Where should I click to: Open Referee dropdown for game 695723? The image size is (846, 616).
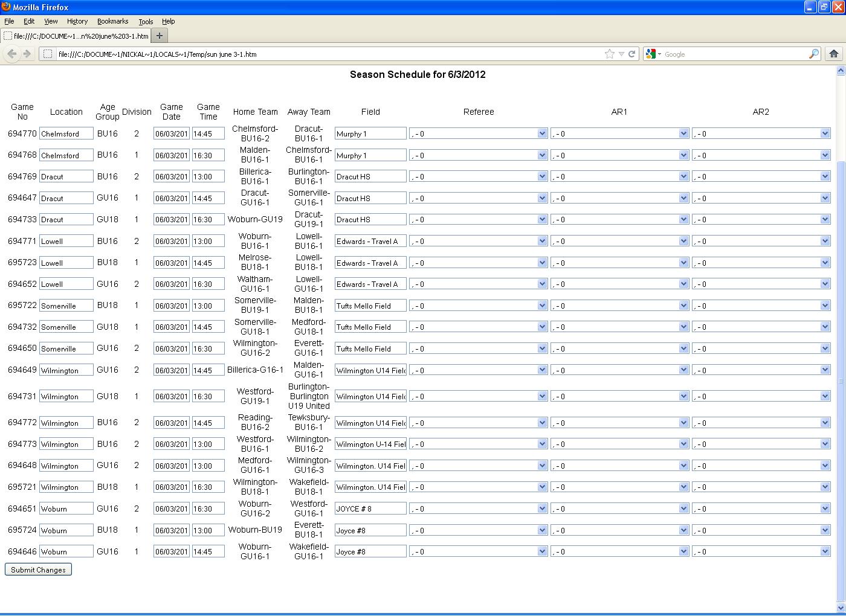[479, 263]
